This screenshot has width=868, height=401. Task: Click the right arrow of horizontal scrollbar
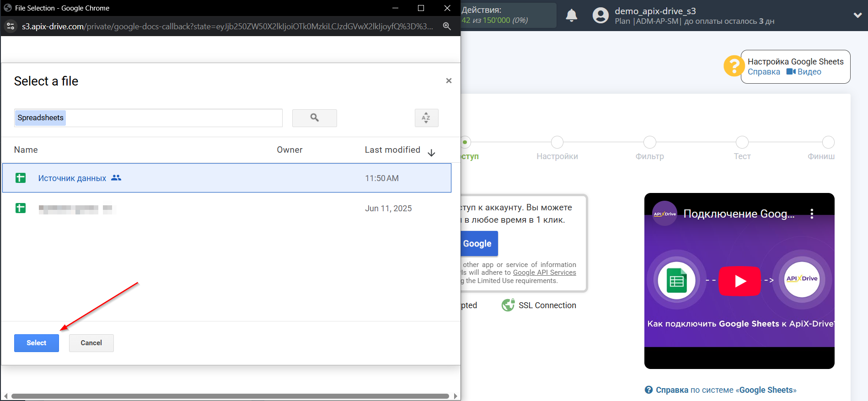pyautogui.click(x=455, y=396)
